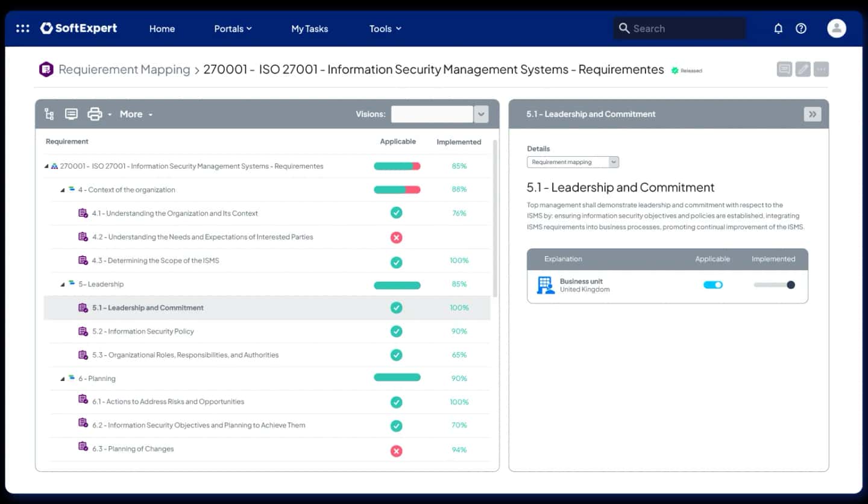The height and width of the screenshot is (504, 868).
Task: Open the Tools menu
Action: [x=385, y=28]
